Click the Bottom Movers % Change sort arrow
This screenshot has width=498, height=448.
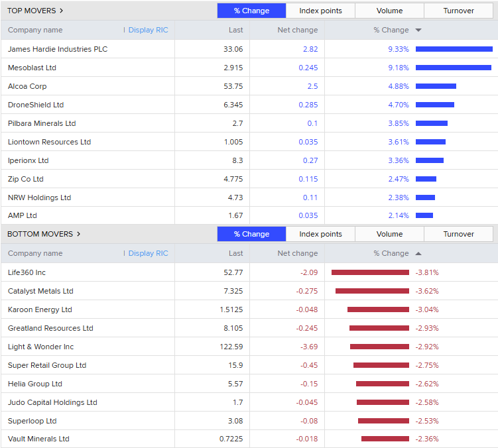[x=418, y=253]
